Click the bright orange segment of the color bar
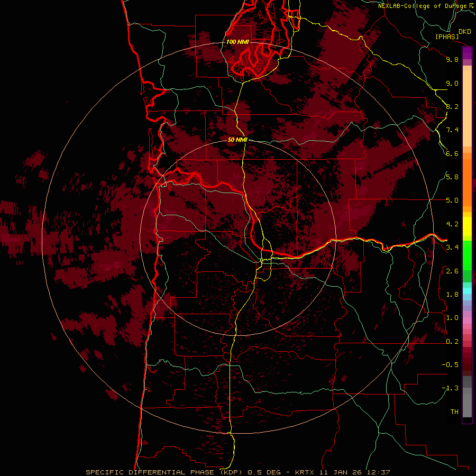 point(467,182)
